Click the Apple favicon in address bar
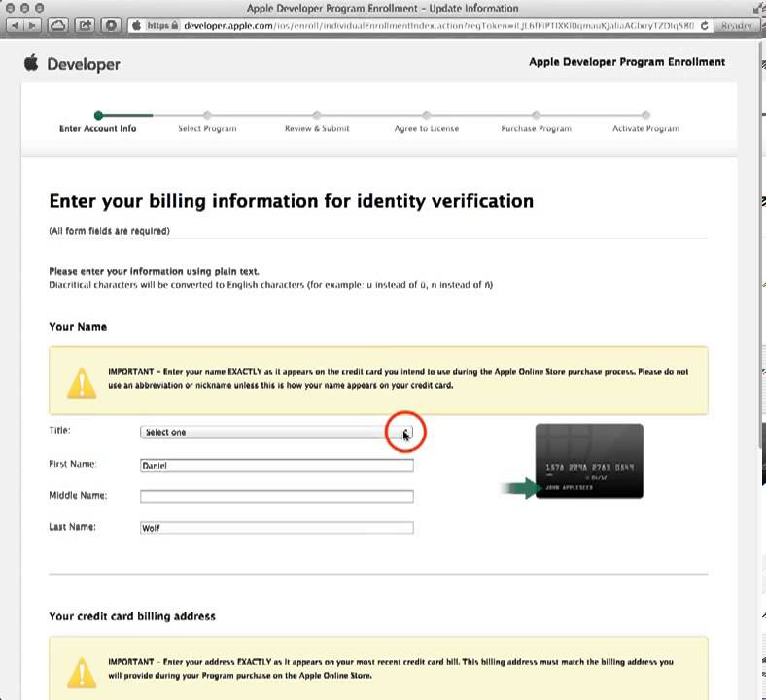This screenshot has height=700, width=766. pyautogui.click(x=137, y=25)
